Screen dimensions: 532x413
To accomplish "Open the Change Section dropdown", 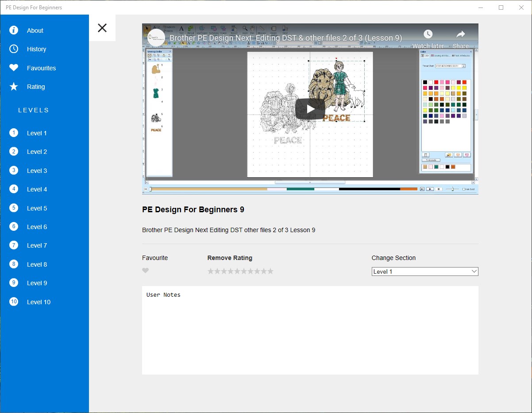I will click(425, 272).
